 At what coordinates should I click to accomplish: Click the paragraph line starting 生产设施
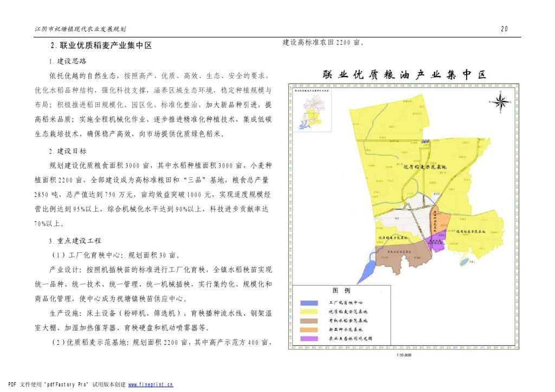tap(160, 313)
